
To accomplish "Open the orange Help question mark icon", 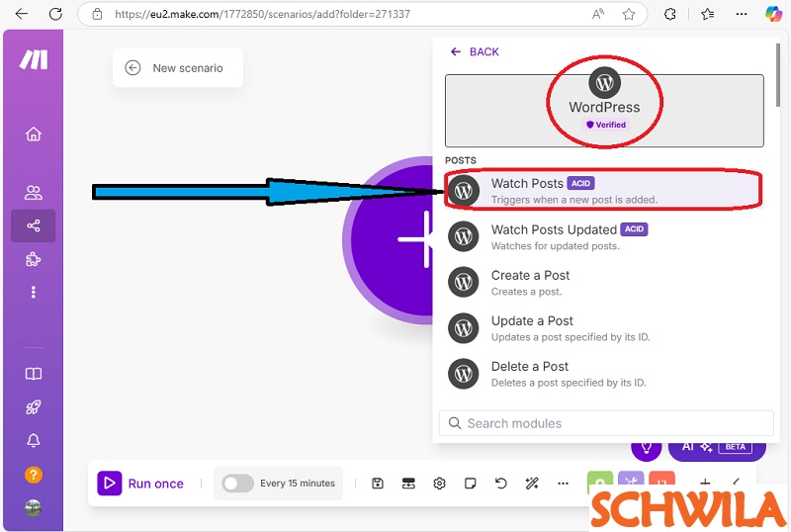I will pyautogui.click(x=34, y=475).
